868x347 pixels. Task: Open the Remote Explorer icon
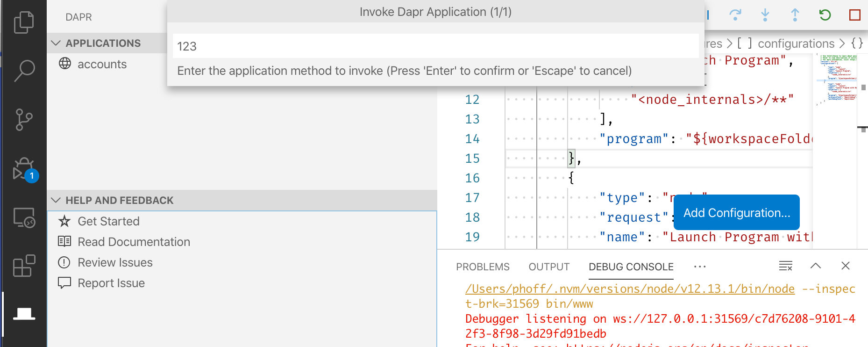[24, 218]
